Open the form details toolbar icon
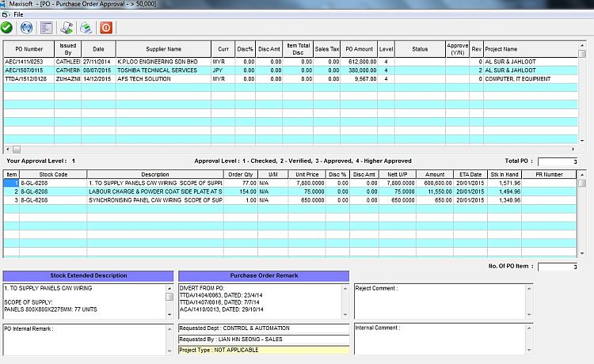This screenshot has width=594, height=364. point(46,28)
